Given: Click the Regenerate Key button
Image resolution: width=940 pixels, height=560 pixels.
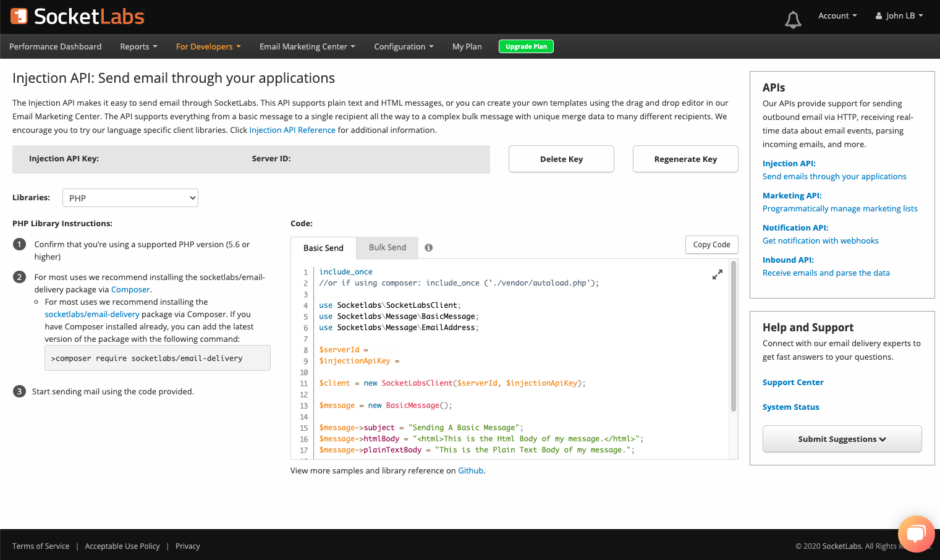Looking at the screenshot, I should [685, 159].
